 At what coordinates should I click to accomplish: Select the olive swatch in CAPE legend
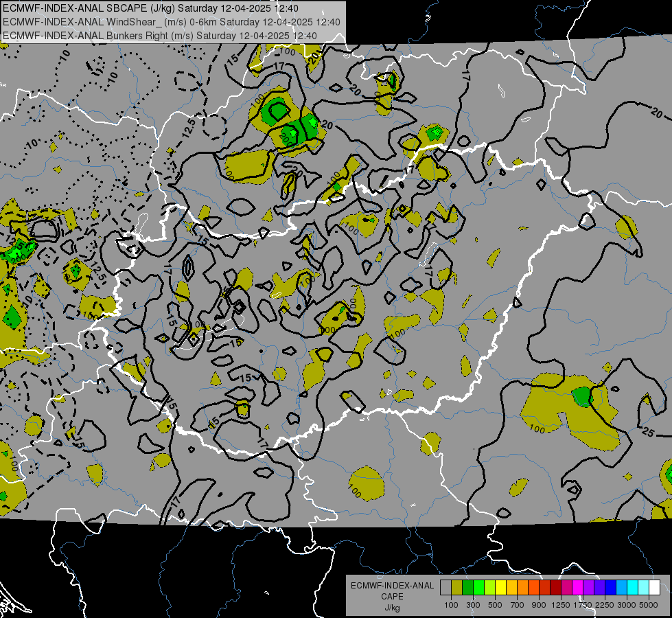tap(457, 587)
